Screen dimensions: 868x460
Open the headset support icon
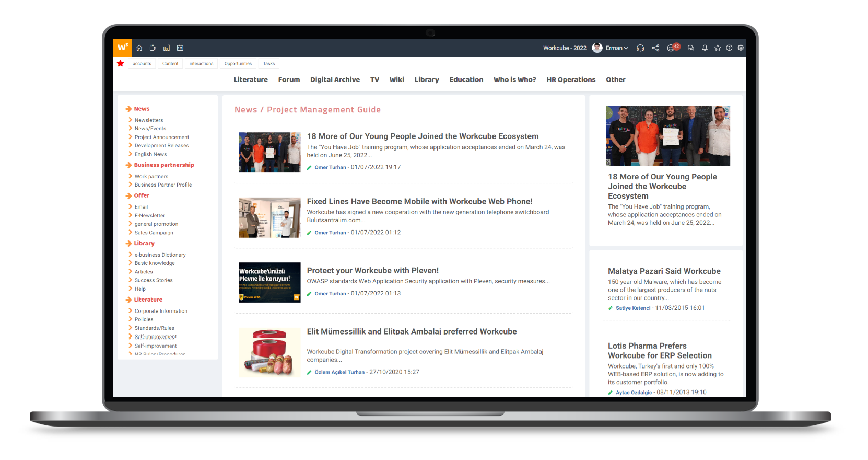(x=640, y=48)
